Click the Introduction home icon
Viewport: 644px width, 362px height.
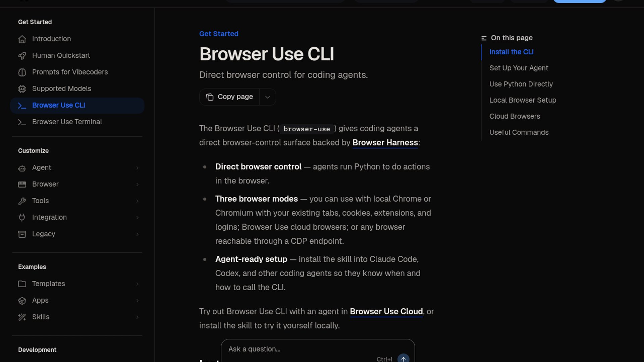pos(22,39)
